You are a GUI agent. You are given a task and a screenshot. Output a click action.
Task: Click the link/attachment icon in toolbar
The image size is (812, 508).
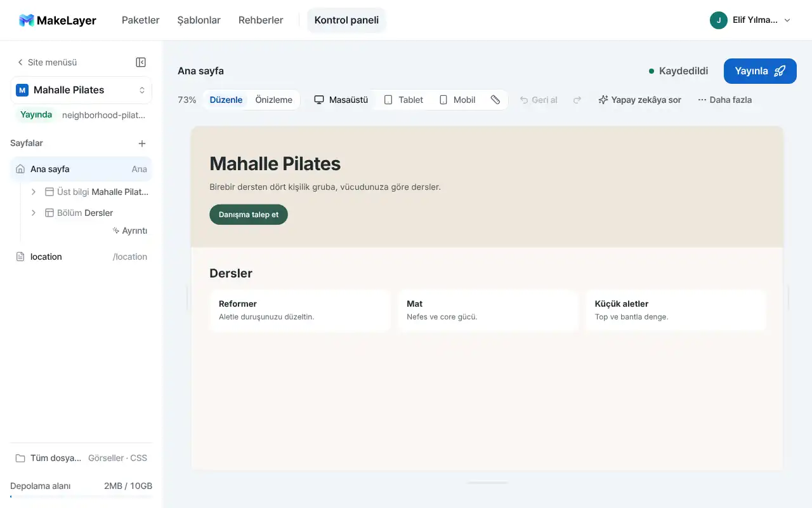pos(495,100)
